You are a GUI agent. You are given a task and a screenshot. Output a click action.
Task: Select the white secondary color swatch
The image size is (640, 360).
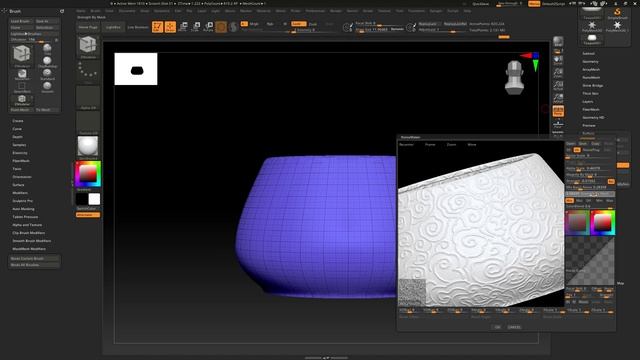click(x=94, y=199)
